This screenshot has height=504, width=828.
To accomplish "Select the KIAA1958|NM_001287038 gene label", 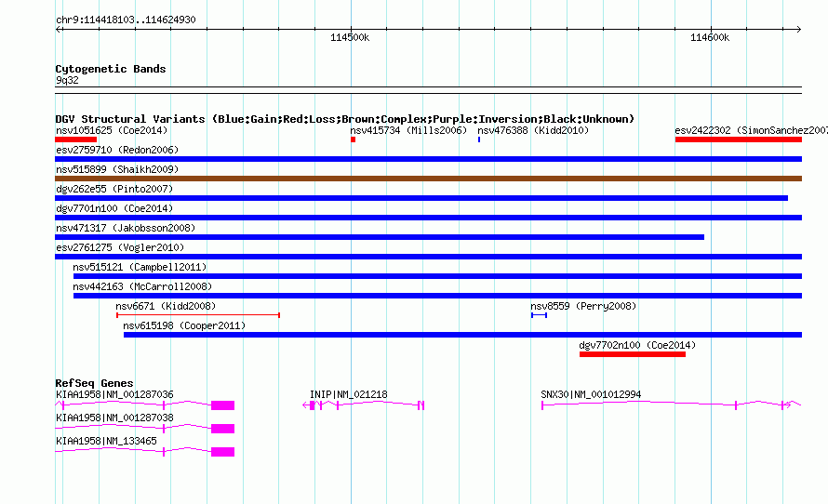I will (x=114, y=418).
